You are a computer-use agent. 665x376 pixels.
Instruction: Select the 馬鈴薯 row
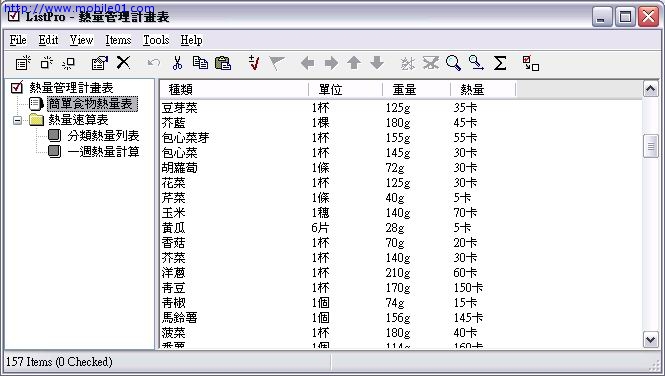tap(401, 318)
